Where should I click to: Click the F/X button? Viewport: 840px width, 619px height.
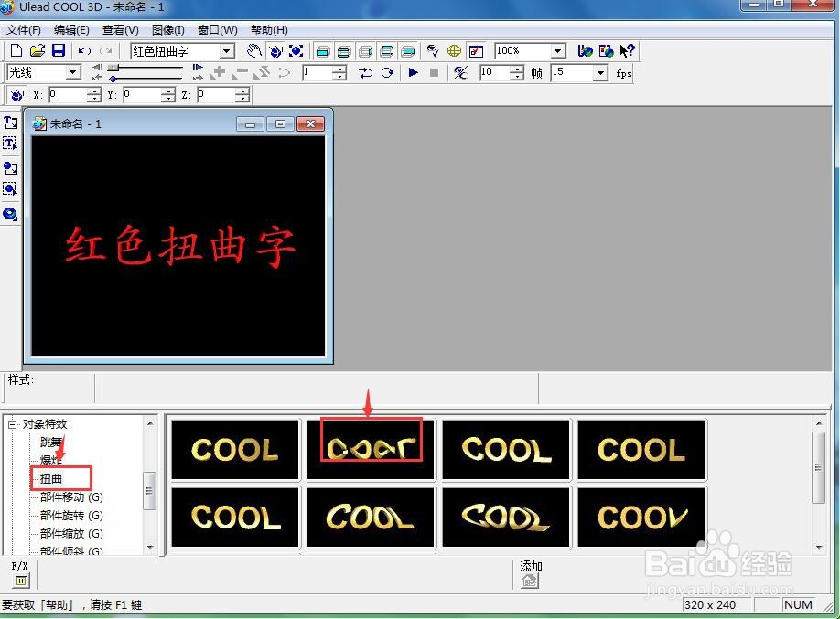point(21,580)
